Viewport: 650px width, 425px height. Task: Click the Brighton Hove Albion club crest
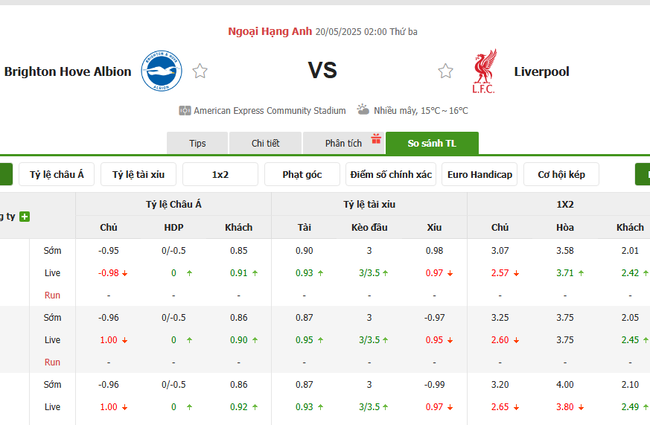tap(162, 71)
